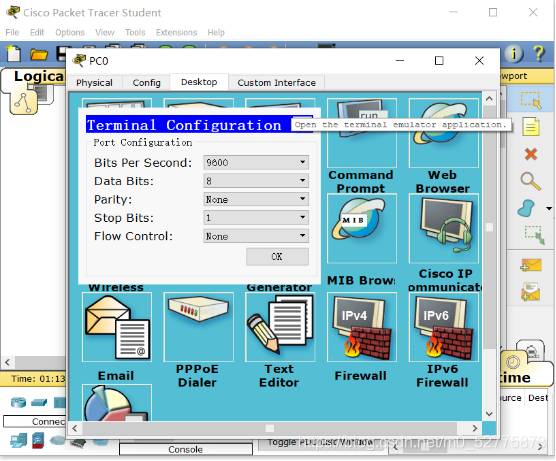The height and width of the screenshot is (461, 556).
Task: Launch the PPPoE Dialer
Action: coord(199,327)
